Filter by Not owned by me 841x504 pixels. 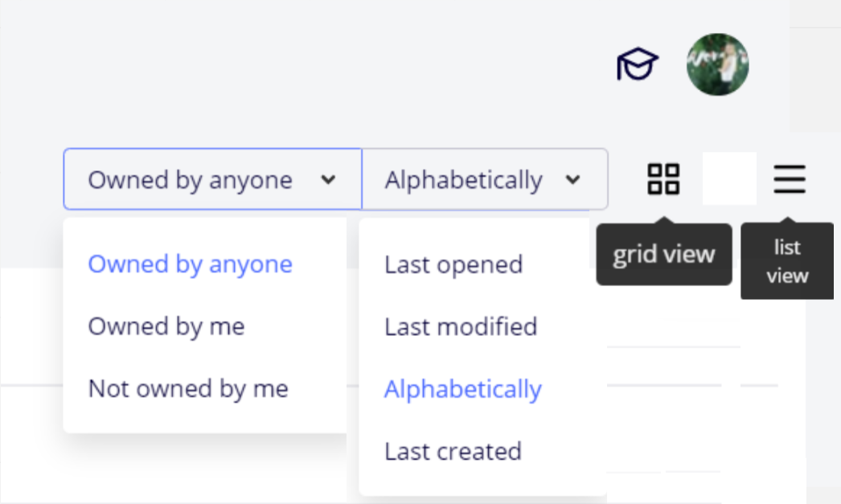tap(188, 389)
